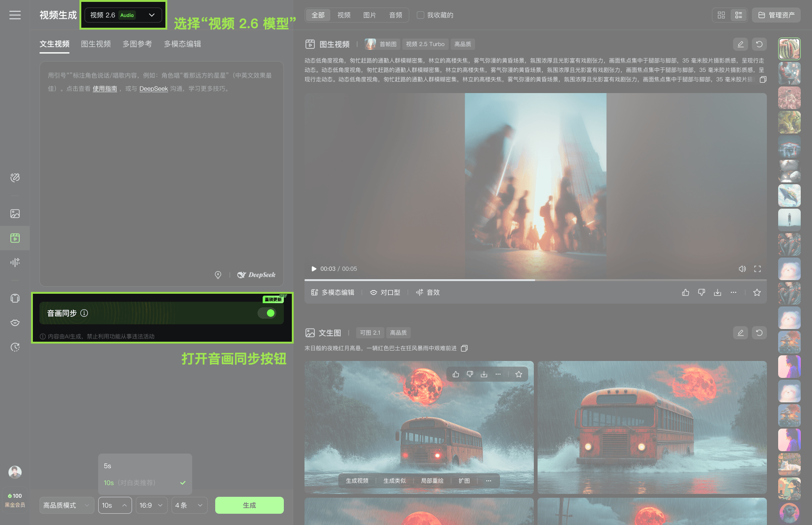Open the 使用指南 link
Viewport: 812px width, 525px height.
pos(104,88)
